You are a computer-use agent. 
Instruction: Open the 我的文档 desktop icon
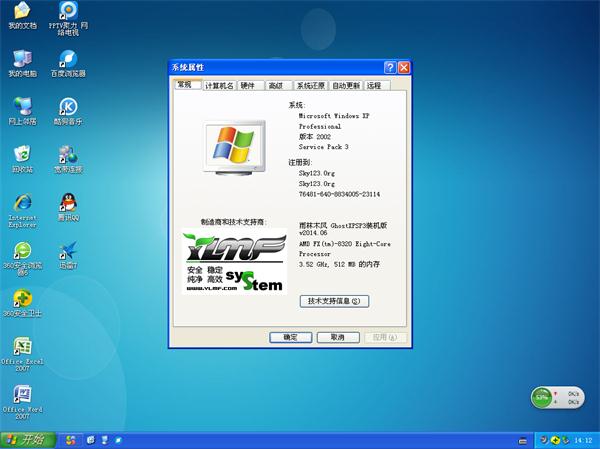click(22, 11)
